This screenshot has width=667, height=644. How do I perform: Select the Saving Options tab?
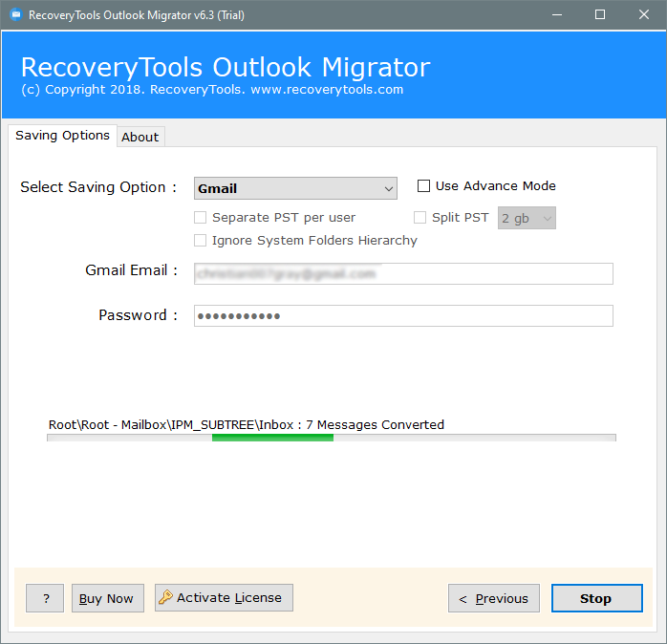tap(62, 136)
